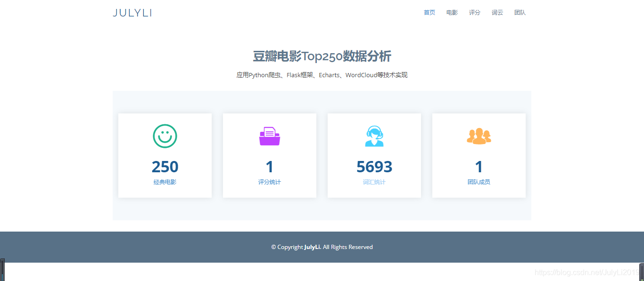Click the blue headset support icon
This screenshot has width=644, height=281.
(x=374, y=136)
